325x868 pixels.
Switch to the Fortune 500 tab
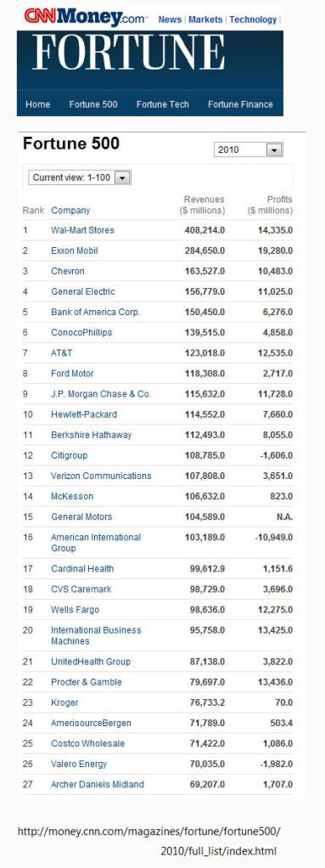click(92, 104)
